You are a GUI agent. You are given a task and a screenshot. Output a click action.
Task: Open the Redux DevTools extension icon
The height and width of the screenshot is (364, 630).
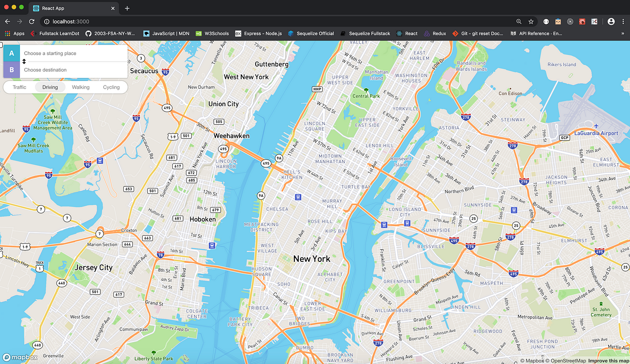(570, 21)
